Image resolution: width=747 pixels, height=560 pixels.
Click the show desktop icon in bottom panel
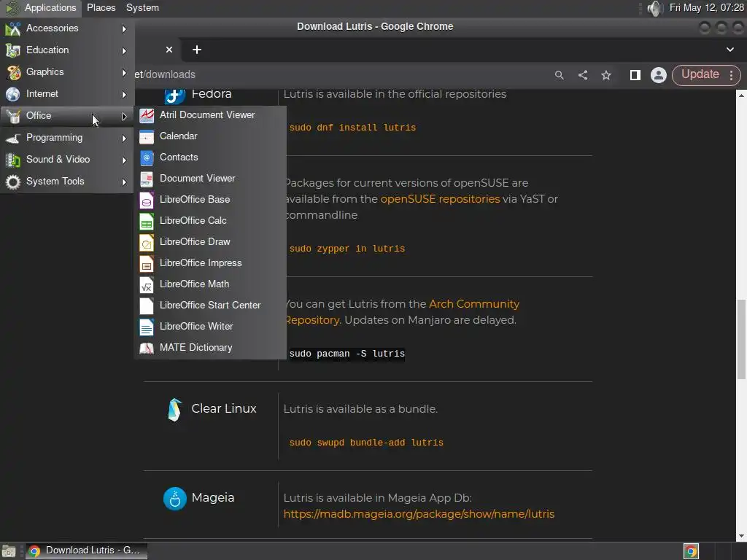coord(9,551)
